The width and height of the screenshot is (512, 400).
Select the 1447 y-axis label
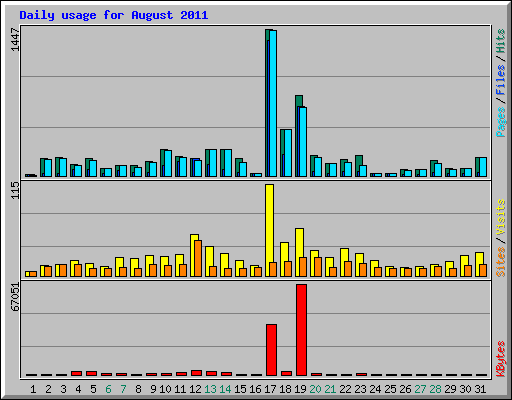click(x=15, y=40)
